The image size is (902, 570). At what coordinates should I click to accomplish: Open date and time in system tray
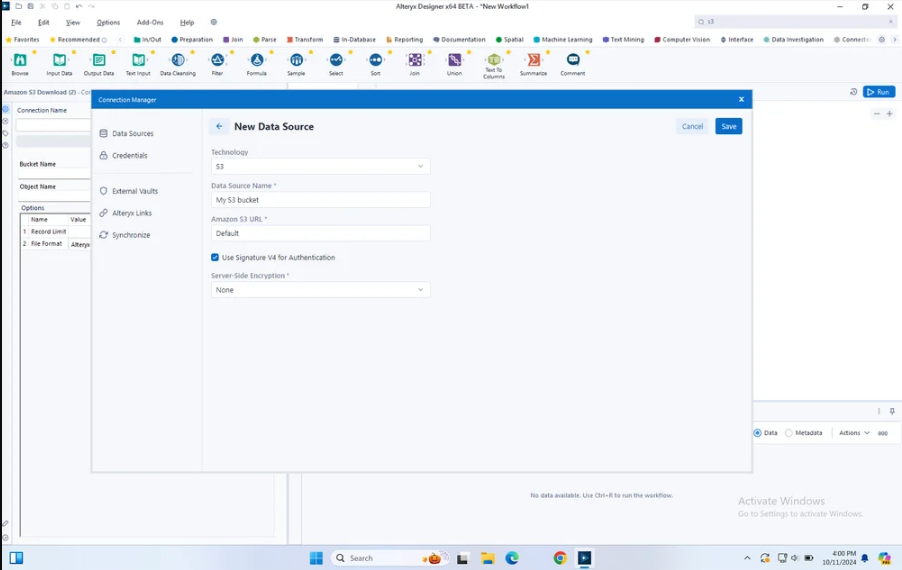point(839,558)
